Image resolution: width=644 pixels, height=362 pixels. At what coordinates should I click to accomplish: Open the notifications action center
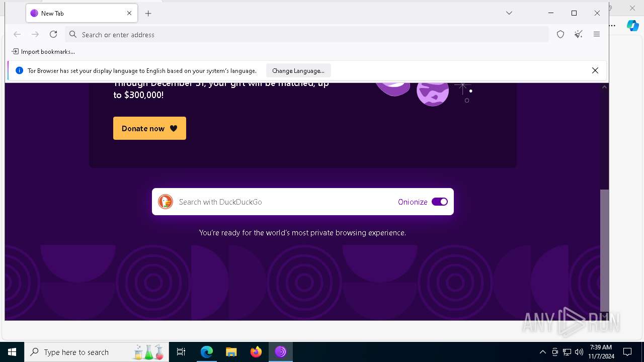[627, 352]
